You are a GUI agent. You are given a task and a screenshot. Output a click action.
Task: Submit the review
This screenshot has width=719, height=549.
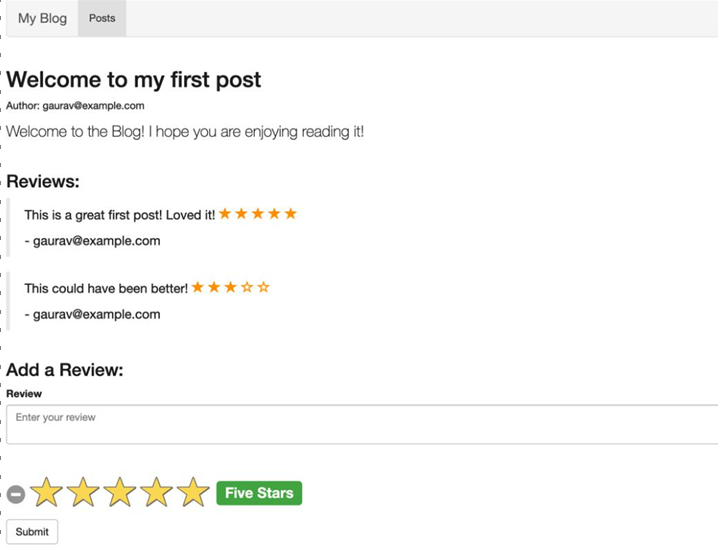pos(32,532)
